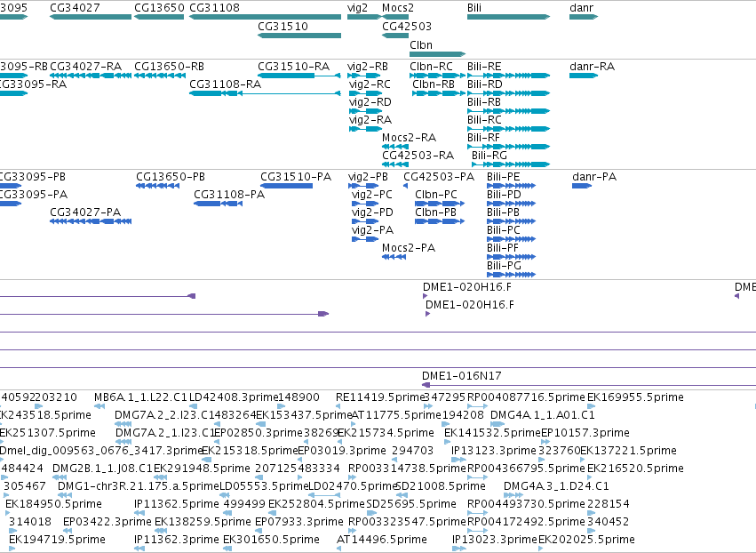Select the EK169955.5prime EST label
Image resolution: width=756 pixels, height=553 pixels.
coord(635,397)
